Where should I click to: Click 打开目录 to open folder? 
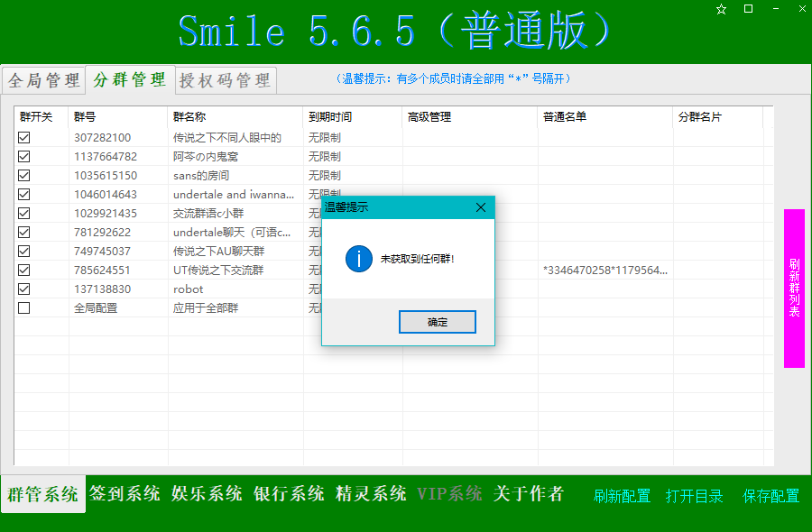(695, 496)
